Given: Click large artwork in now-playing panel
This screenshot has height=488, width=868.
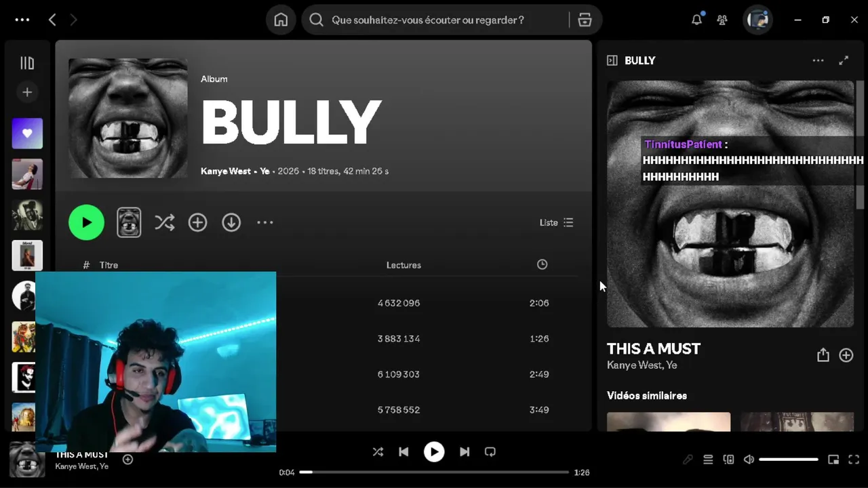Looking at the screenshot, I should (x=730, y=204).
